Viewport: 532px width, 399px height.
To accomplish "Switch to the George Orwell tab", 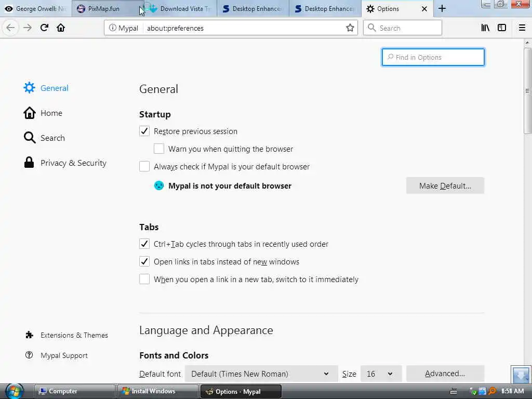I will click(36, 8).
